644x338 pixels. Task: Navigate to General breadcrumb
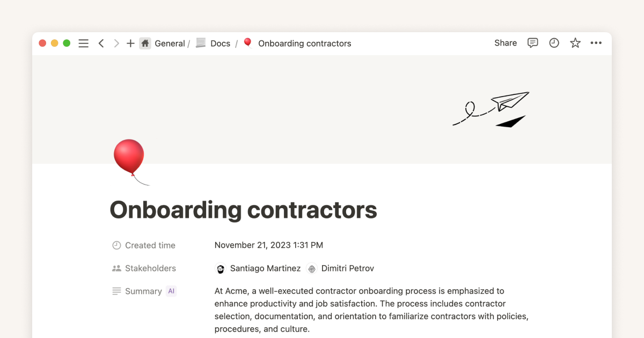169,43
